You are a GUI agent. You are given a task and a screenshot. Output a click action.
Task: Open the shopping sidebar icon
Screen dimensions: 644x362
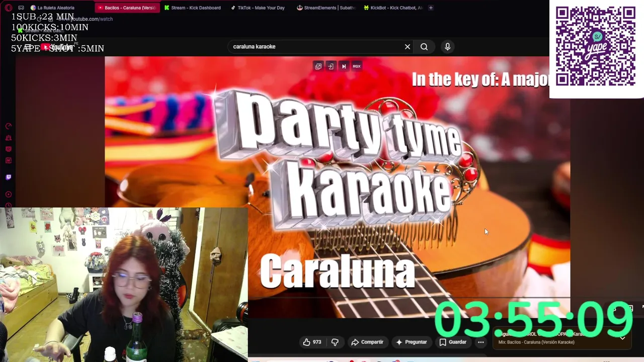pos(9,138)
